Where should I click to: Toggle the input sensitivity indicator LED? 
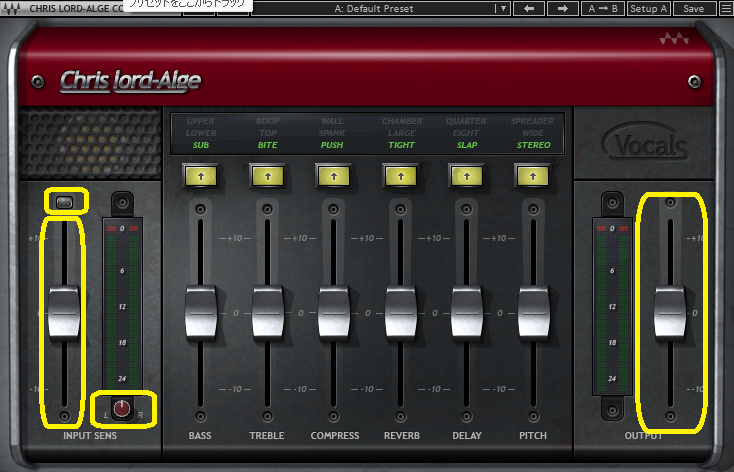(64, 203)
